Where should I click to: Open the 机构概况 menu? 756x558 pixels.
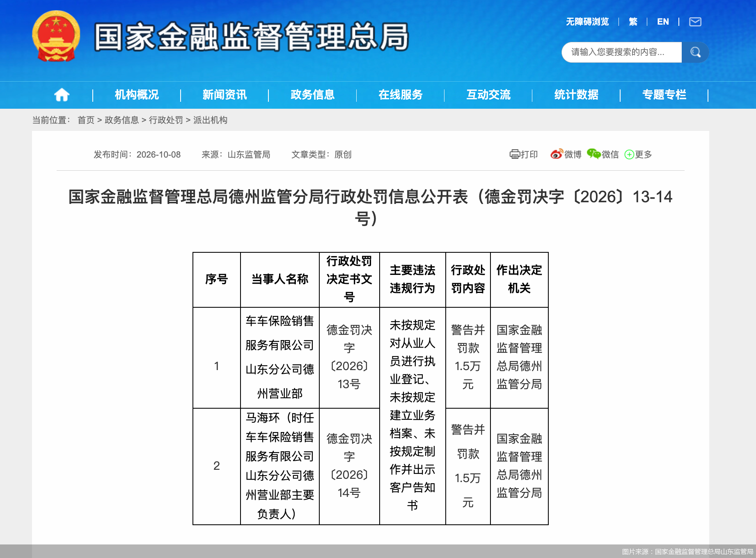(x=137, y=95)
